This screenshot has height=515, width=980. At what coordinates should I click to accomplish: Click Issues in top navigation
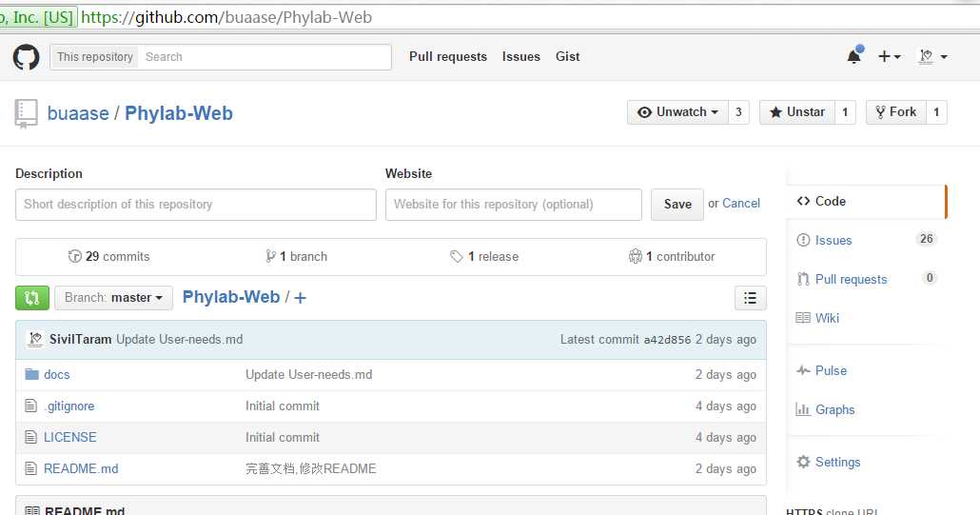pos(520,56)
